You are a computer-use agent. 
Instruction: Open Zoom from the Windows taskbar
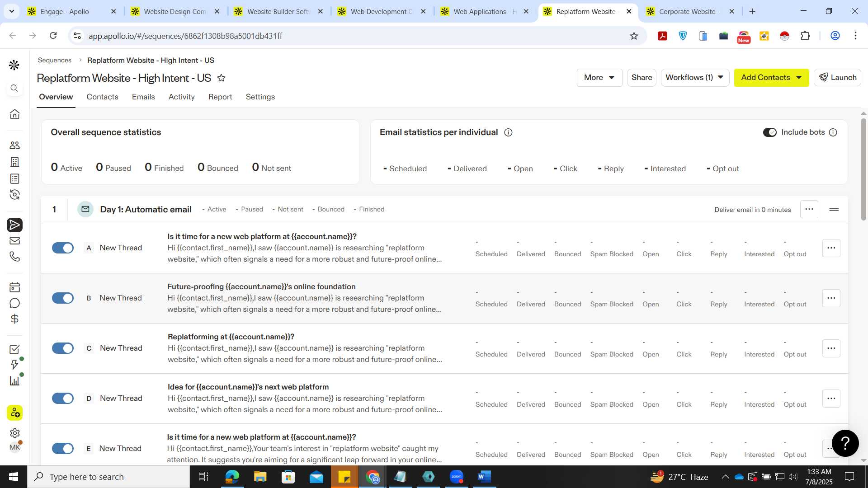tap(457, 477)
